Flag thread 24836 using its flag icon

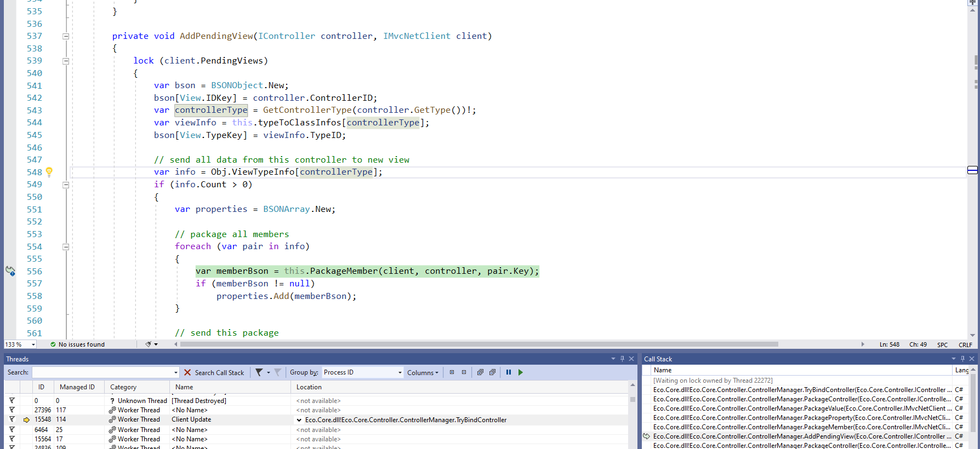tap(12, 447)
